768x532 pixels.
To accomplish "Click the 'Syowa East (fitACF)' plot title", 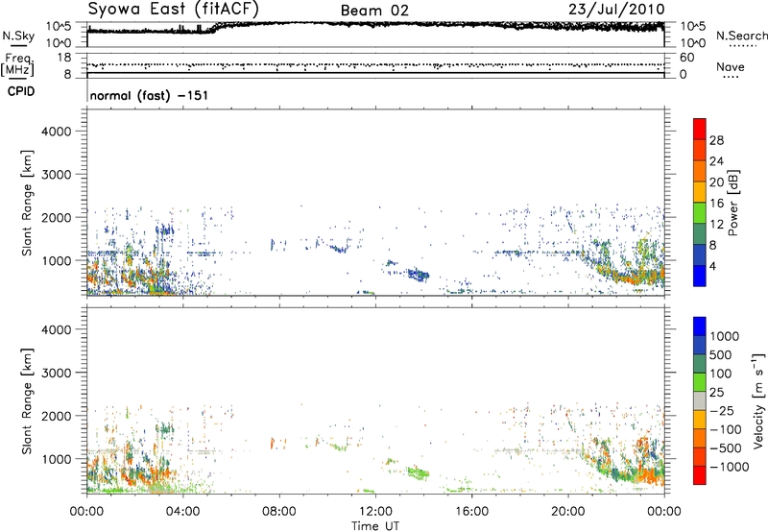I will coord(174,9).
